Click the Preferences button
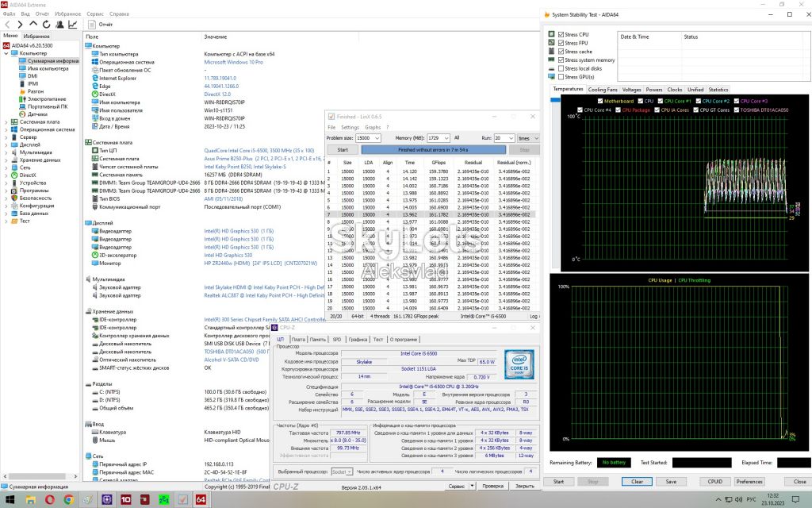Screen dimensions: 812x508 click(749, 482)
